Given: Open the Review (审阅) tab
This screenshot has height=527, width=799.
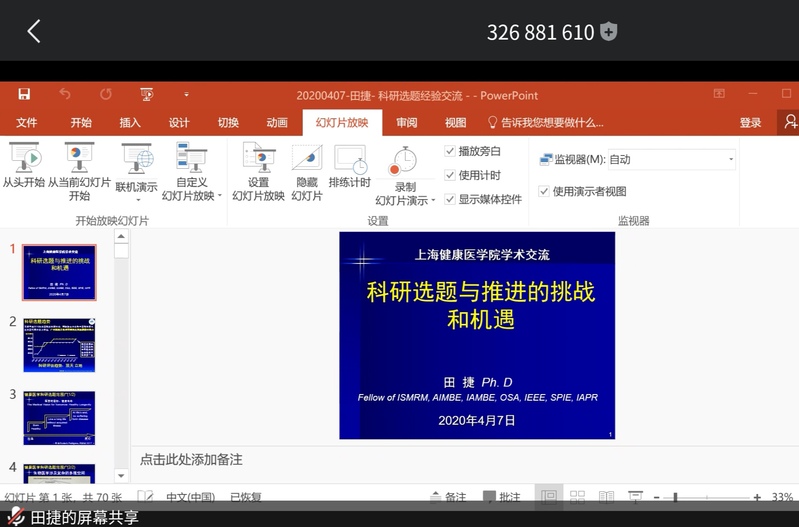Looking at the screenshot, I should pyautogui.click(x=406, y=123).
